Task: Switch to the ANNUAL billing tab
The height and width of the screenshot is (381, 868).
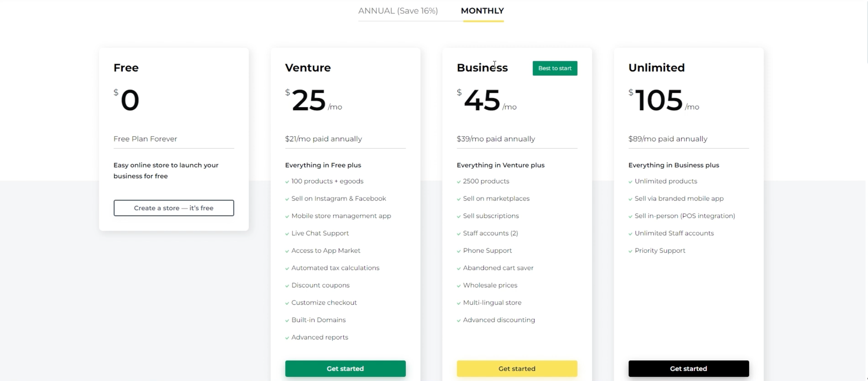Action: 398,10
